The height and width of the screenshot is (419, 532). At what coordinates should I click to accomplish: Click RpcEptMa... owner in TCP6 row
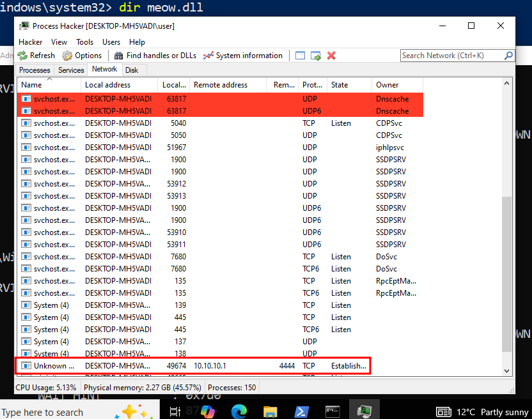[396, 293]
